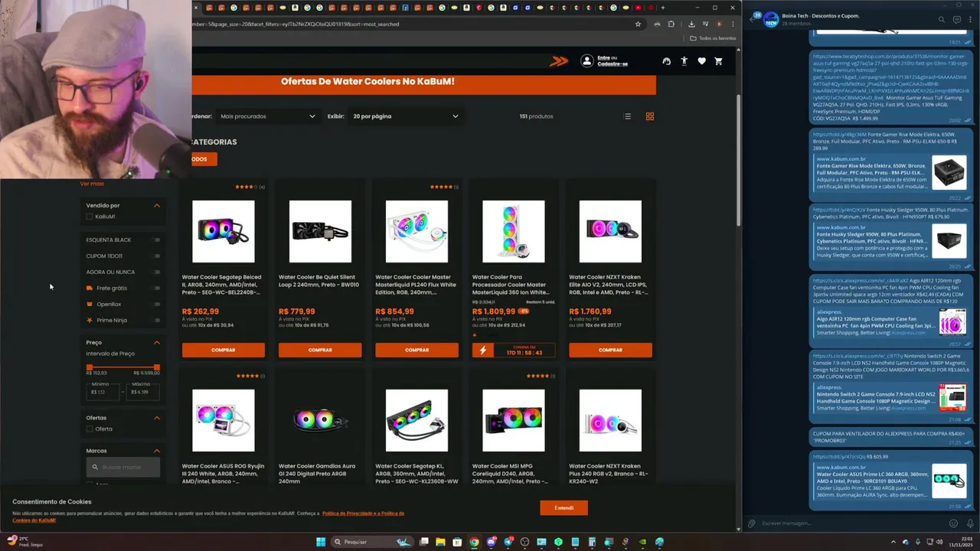Collapse the Ofertas filter section
The height and width of the screenshot is (551, 980).
157,418
